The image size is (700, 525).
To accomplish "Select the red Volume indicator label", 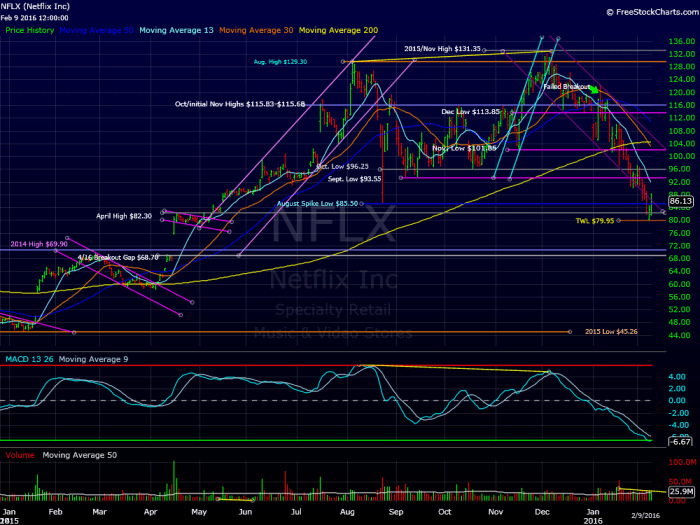I will [x=20, y=455].
